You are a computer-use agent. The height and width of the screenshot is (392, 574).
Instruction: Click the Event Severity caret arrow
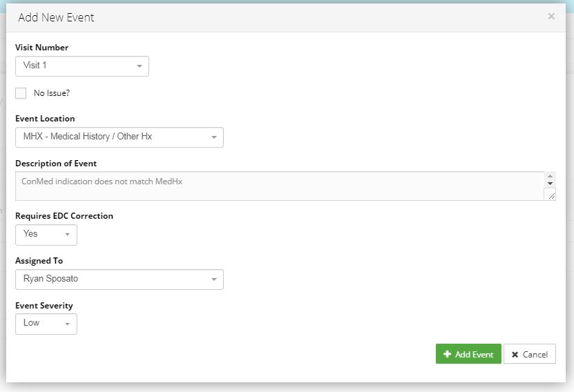67,324
